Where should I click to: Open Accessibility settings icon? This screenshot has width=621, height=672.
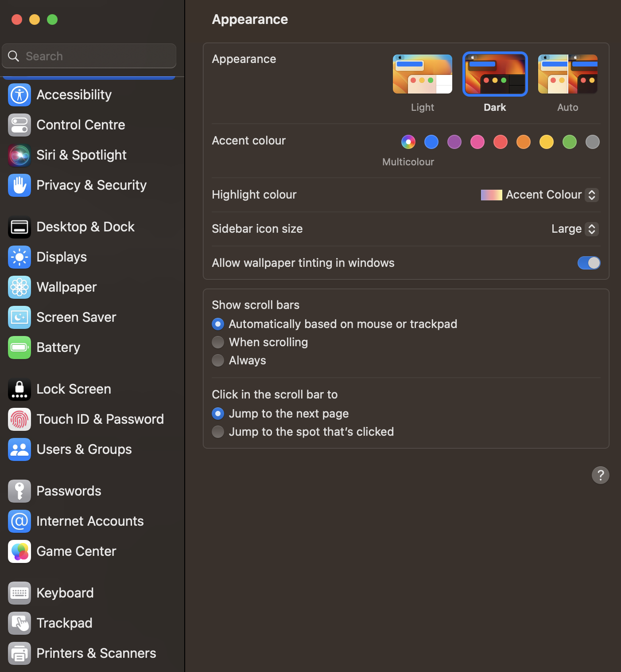pos(19,95)
